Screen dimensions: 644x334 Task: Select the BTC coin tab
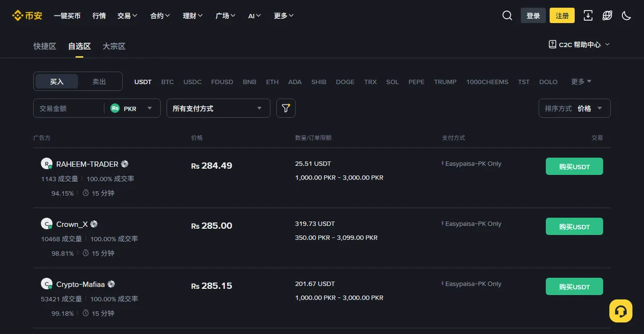pos(167,82)
